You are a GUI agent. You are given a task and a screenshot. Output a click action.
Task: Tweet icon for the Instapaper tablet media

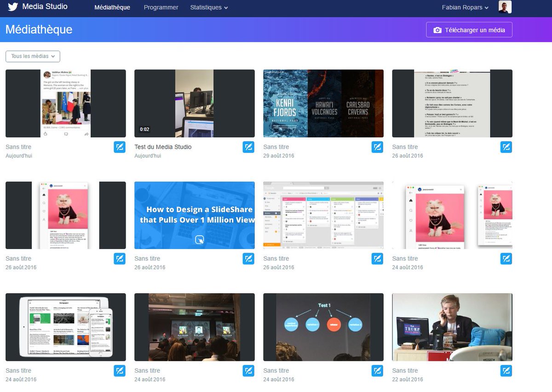point(120,371)
